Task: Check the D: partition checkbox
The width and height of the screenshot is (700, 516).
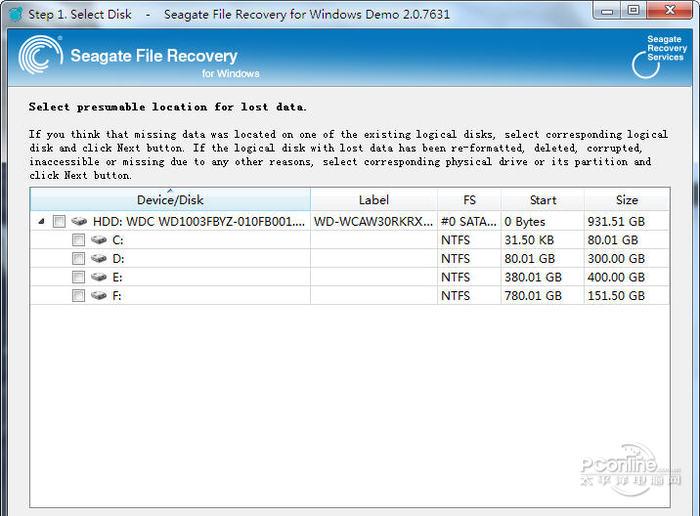Action: [x=78, y=258]
